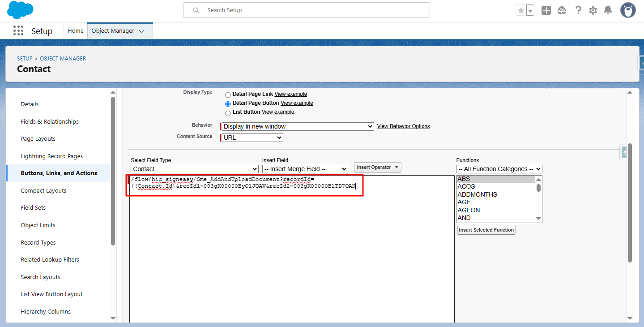This screenshot has width=644, height=327.
Task: Open the Behavior dropdown
Action: tap(297, 127)
